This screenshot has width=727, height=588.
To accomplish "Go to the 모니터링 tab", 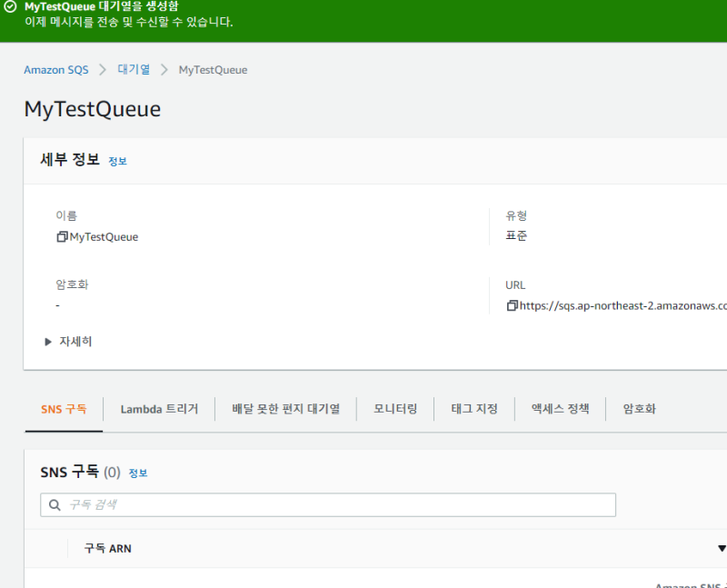I will [395, 409].
